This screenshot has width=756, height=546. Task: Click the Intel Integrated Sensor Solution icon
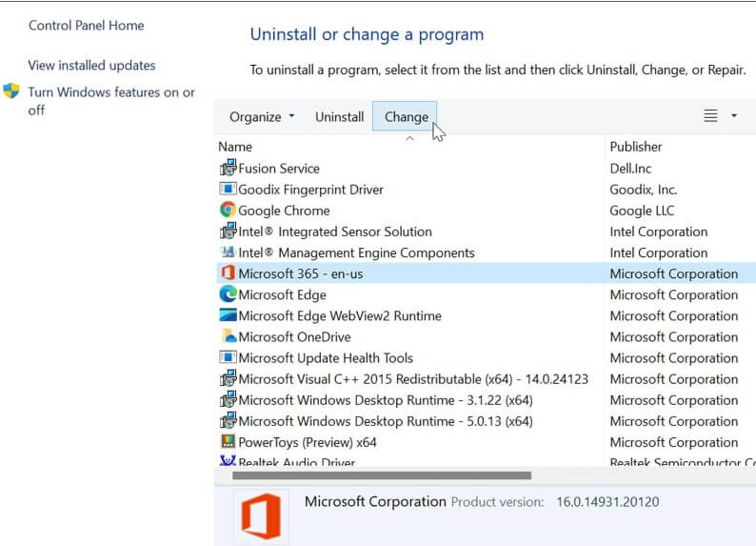pos(229,231)
